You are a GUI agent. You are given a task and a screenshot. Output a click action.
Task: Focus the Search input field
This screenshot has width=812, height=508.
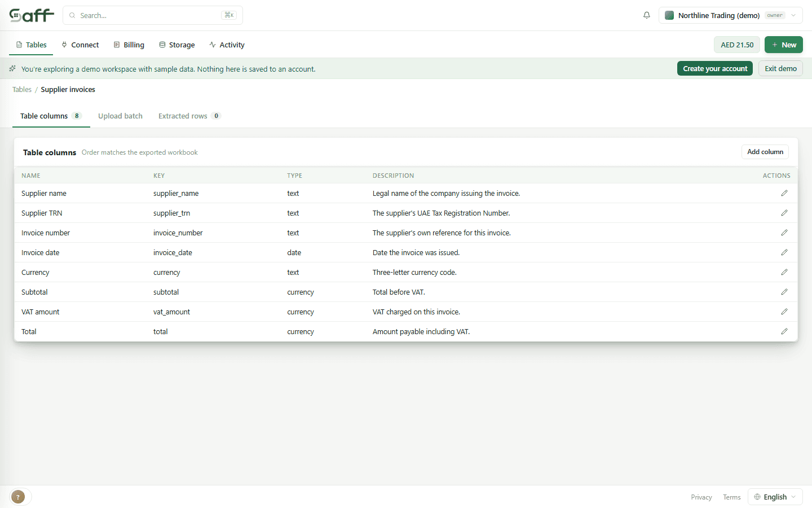tap(153, 15)
